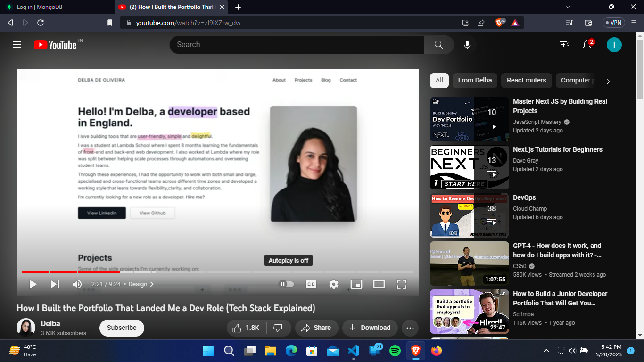
Task: Click the Download button
Action: click(x=370, y=328)
